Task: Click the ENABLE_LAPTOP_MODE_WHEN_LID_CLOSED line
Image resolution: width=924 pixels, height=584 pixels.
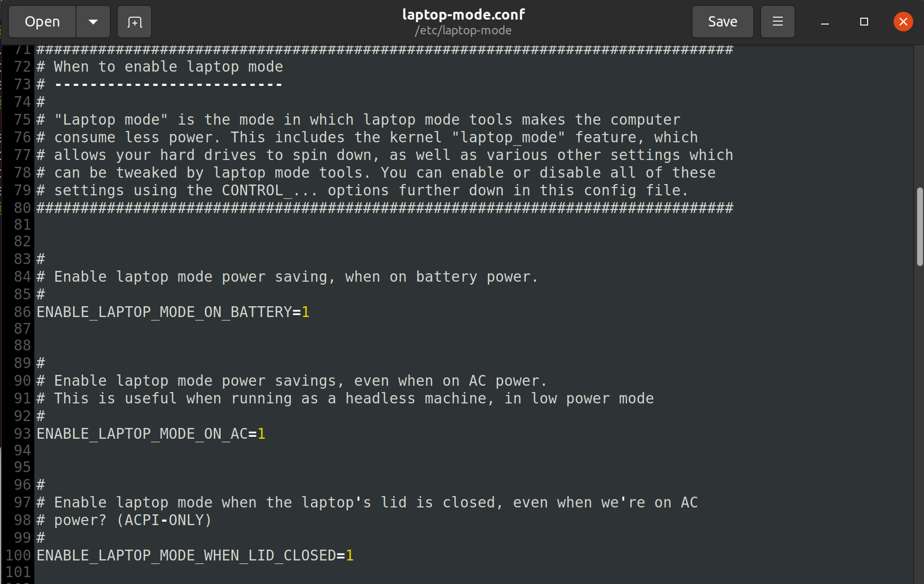Action: (x=195, y=556)
